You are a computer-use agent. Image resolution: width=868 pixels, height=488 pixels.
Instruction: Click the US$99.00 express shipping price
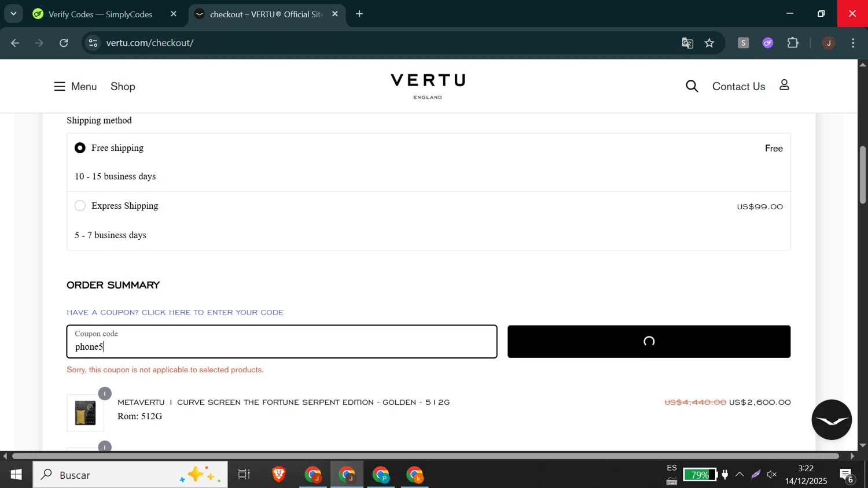760,206
